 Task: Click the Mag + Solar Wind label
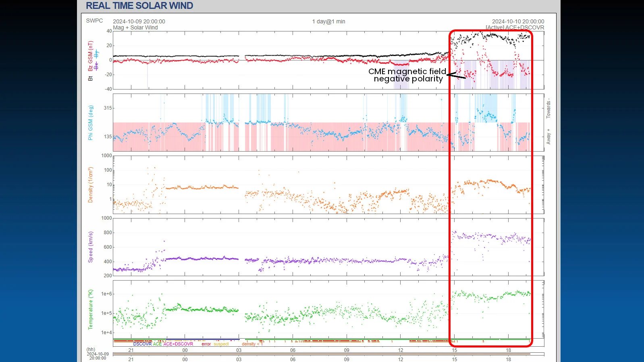coord(135,27)
